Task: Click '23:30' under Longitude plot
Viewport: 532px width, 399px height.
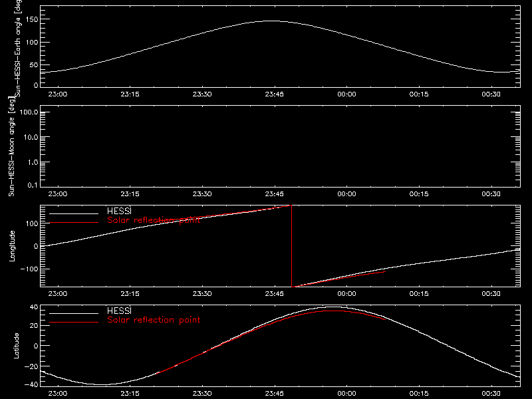Action: click(x=202, y=294)
